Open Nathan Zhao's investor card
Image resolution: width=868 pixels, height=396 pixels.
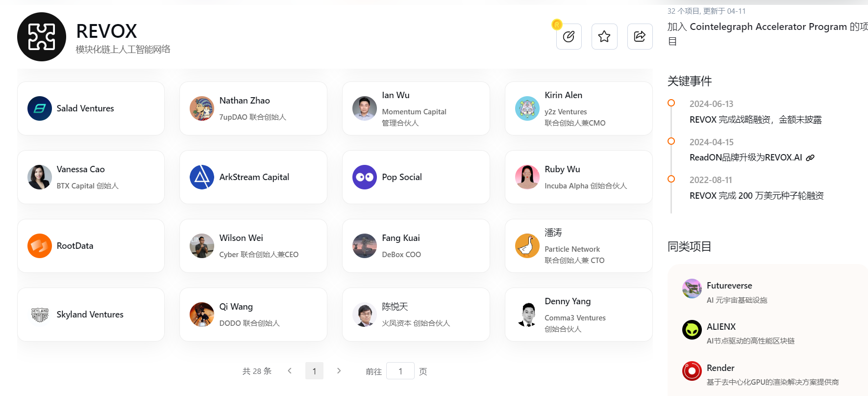coord(253,108)
